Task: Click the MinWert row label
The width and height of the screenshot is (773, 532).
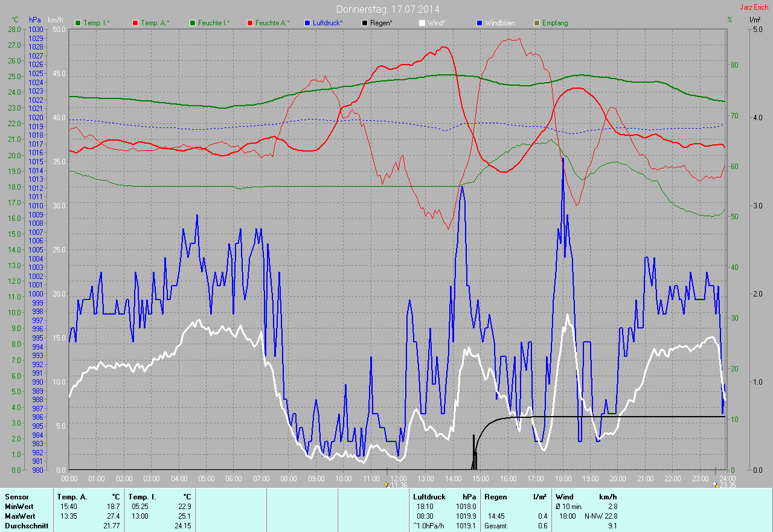Action: pyautogui.click(x=18, y=507)
